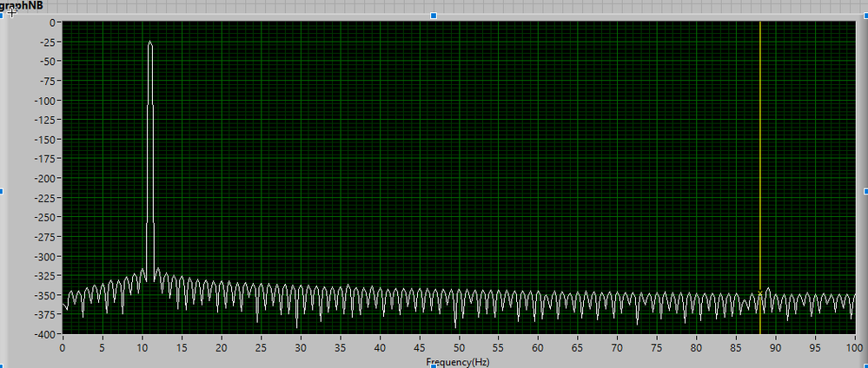Screen dimensions: 868x368
Task: Select the right-edge blue resize handle
Action: pos(865,191)
